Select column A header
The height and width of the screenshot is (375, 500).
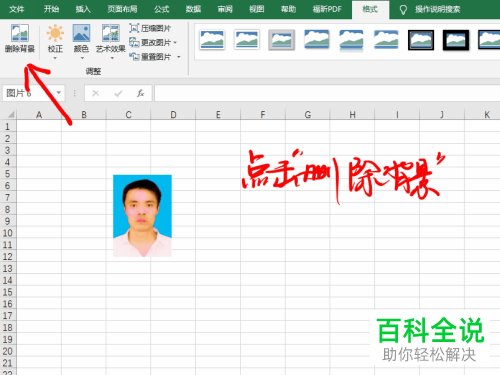[x=39, y=115]
